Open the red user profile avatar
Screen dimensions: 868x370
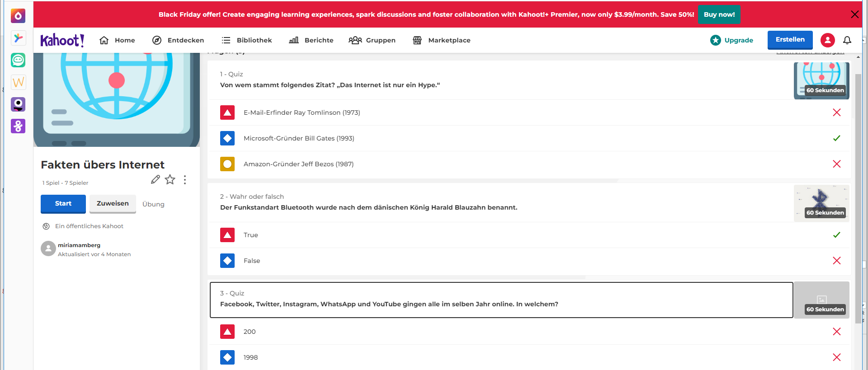pos(827,40)
